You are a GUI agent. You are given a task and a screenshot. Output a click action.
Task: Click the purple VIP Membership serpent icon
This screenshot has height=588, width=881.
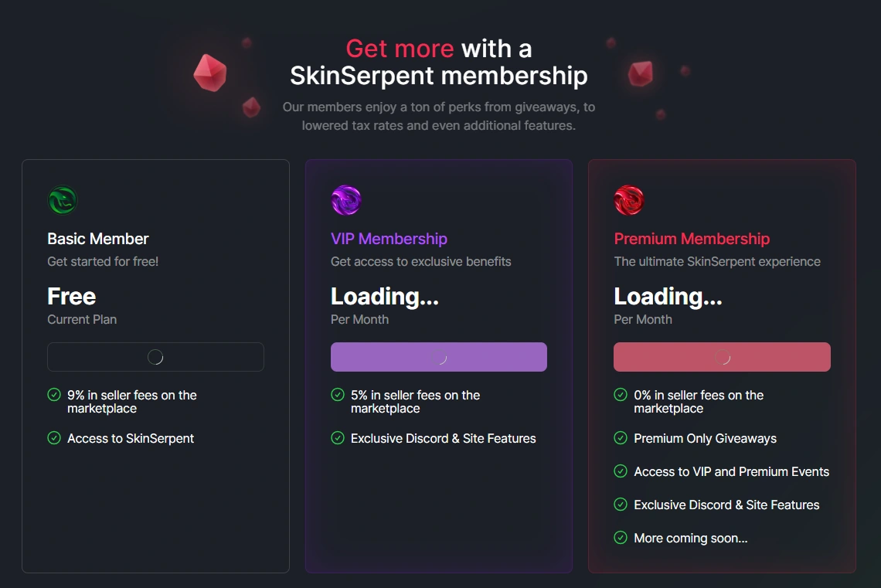coord(346,200)
